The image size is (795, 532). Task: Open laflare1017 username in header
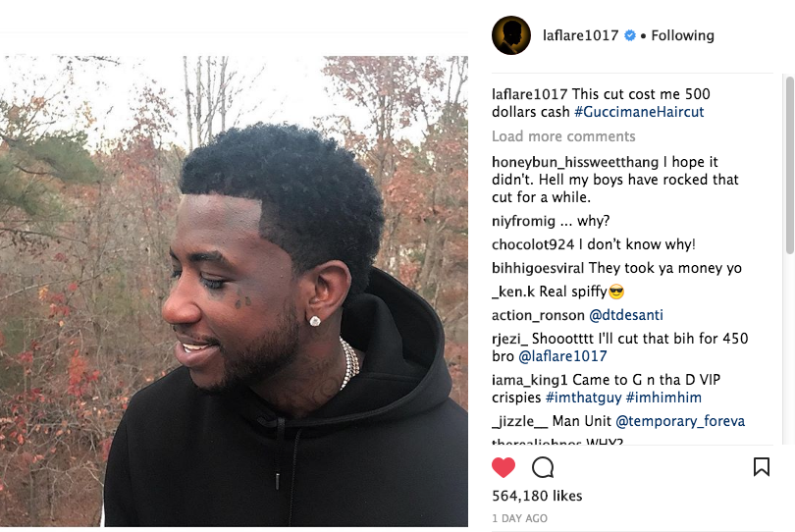[580, 35]
